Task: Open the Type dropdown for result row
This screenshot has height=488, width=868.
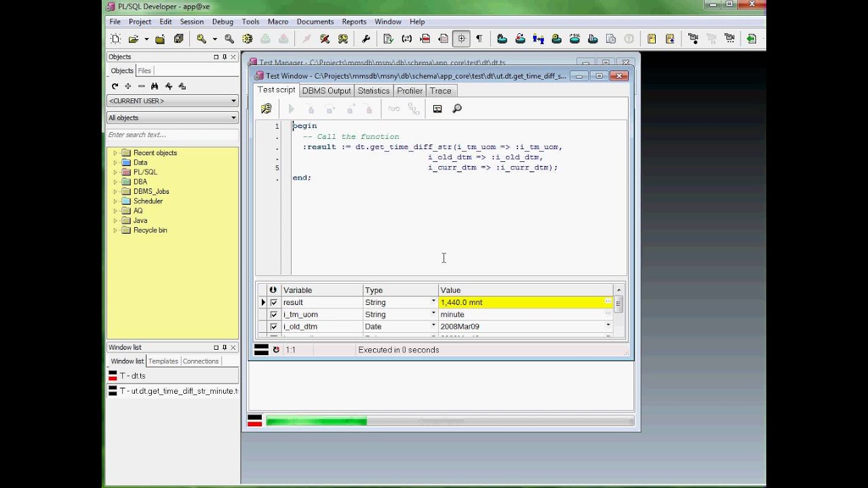Action: pos(433,302)
